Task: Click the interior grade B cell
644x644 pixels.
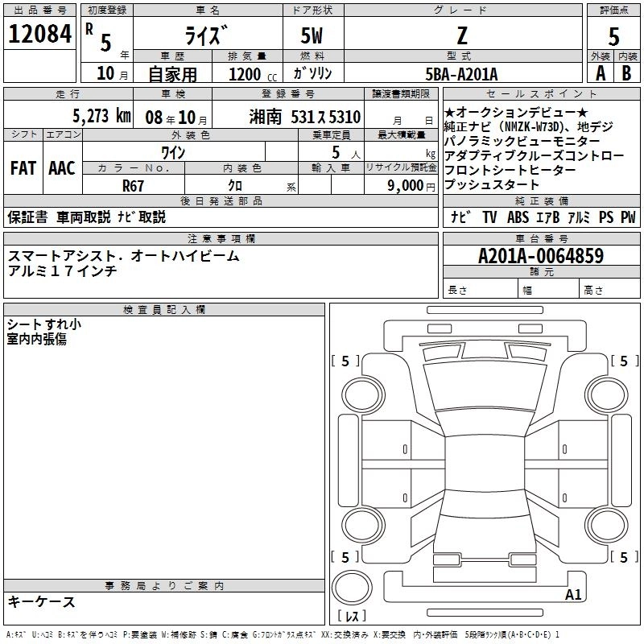Action: point(627,72)
